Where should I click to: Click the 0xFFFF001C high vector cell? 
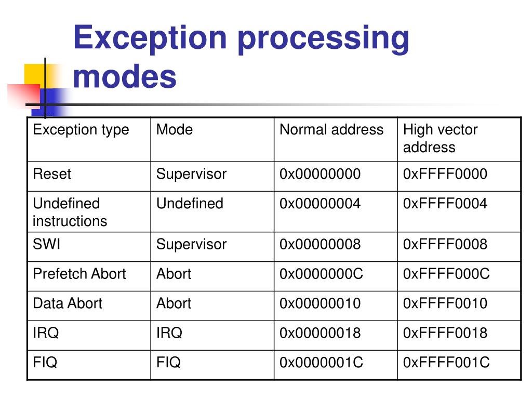459,365
